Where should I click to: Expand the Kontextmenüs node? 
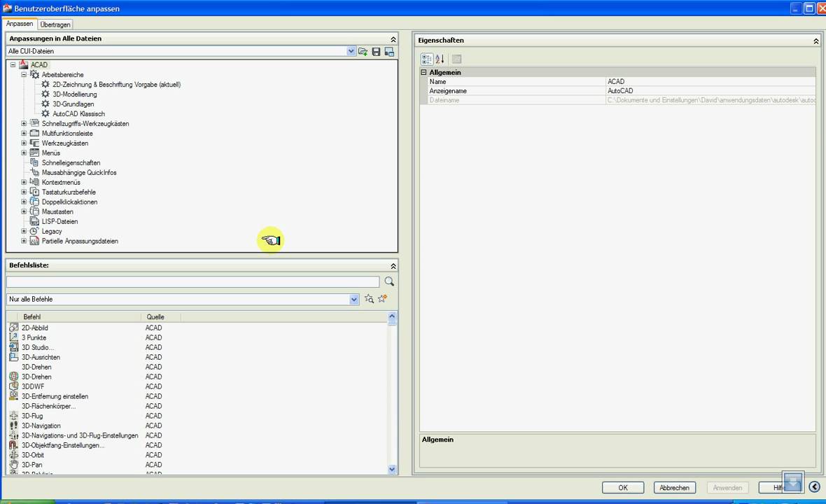24,182
